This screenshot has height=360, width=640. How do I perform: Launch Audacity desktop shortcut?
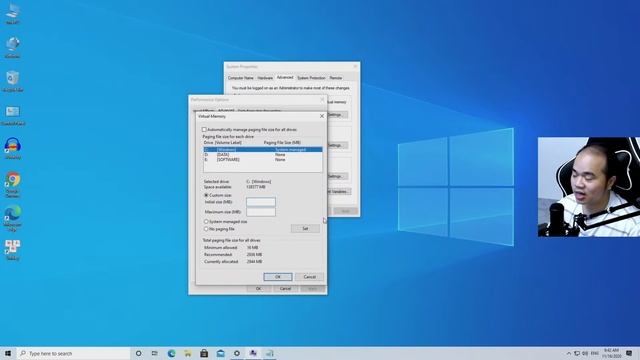13,149
